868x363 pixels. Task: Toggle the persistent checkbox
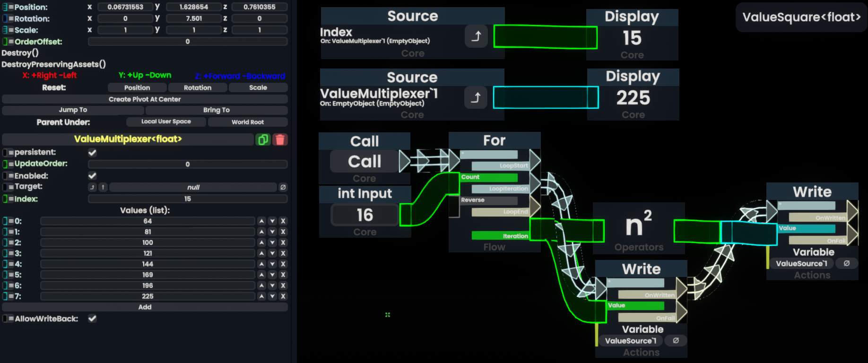click(92, 153)
